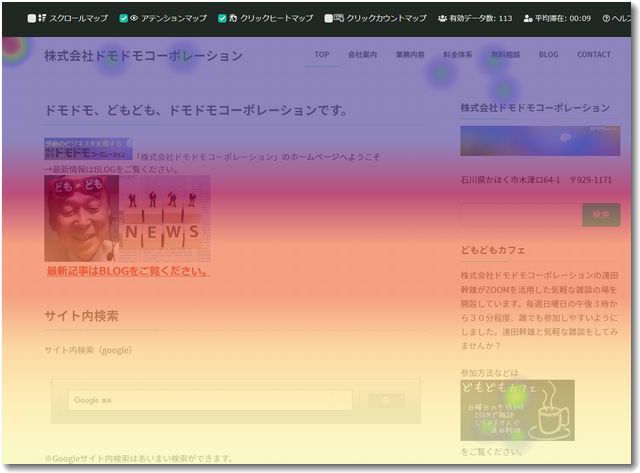
Task: Click the small ドモドモ corporation logo banner
Action: [88, 149]
